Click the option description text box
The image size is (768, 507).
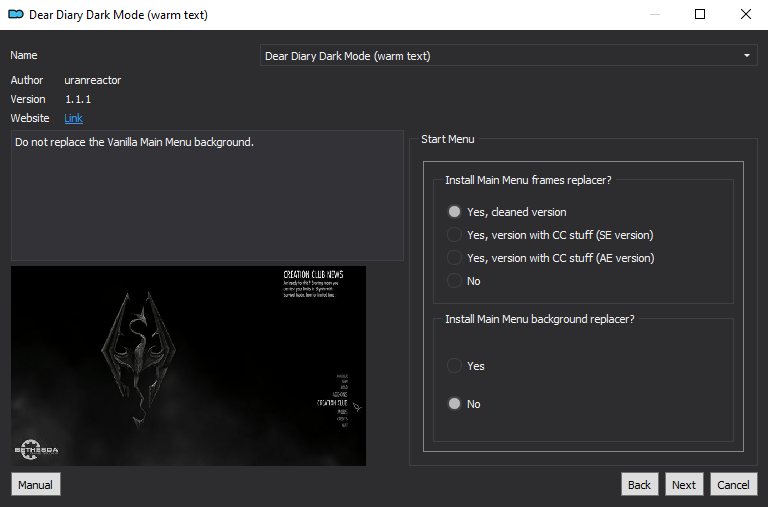click(x=207, y=195)
